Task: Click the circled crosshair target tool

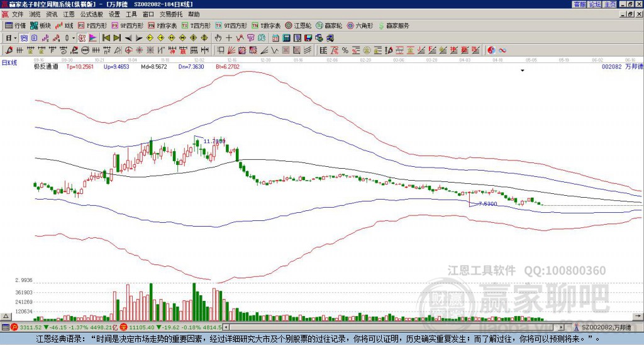Action: 128,50
